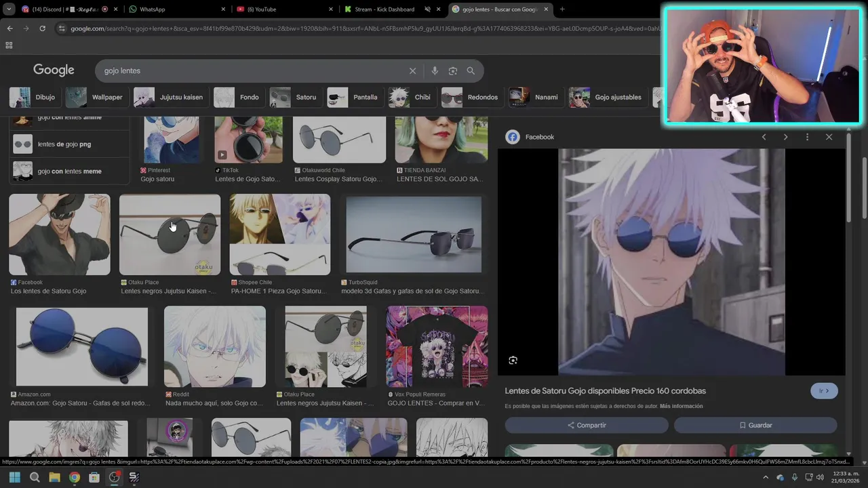868x488 pixels.
Task: Click the Ir visit button
Action: pos(824,391)
